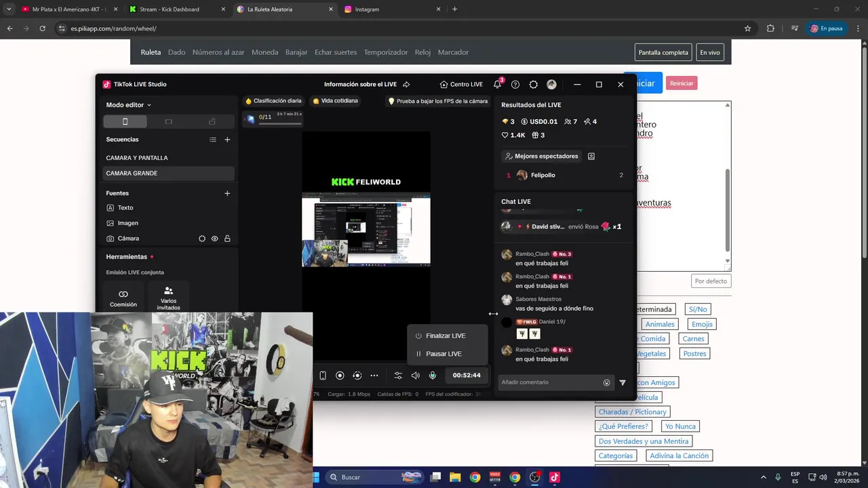Screen dimensions: 868x488
Task: Open a new browser tab
Action: [454, 9]
